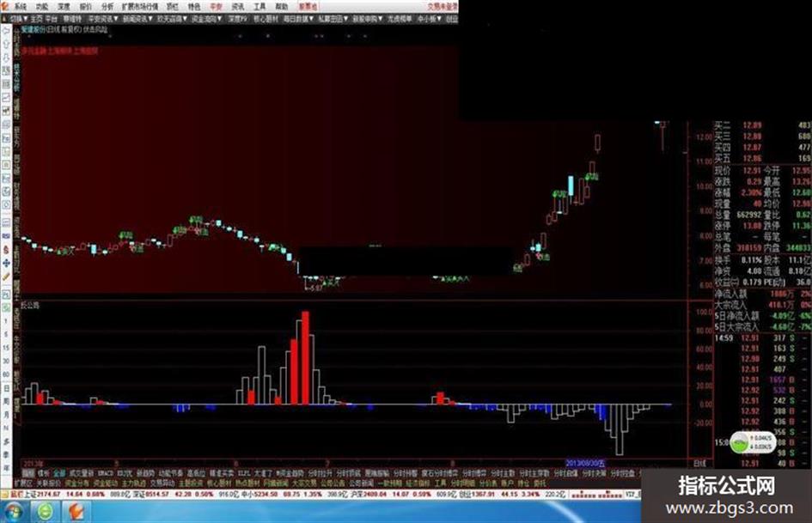Expand the 切换 dropdown in the toolbar
The height and width of the screenshot is (523, 812).
[19, 19]
